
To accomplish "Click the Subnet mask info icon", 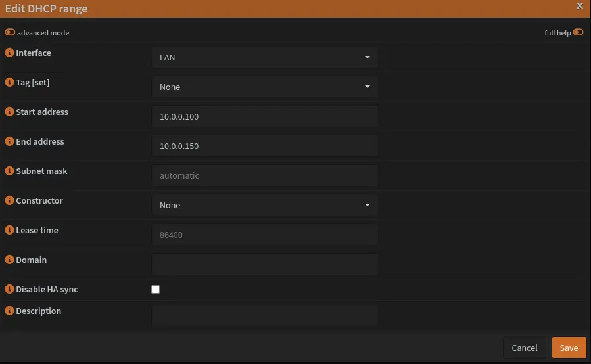I will click(9, 171).
